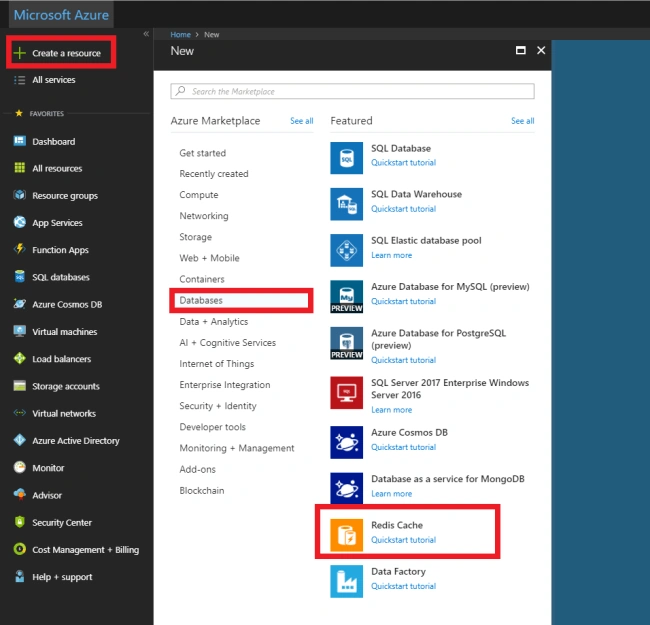Click the Storage accounts icon
650x625 pixels.
pyautogui.click(x=19, y=386)
